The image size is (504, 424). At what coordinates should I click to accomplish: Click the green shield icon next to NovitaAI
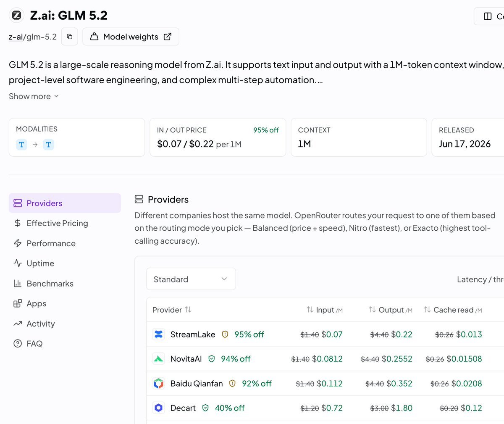point(212,359)
